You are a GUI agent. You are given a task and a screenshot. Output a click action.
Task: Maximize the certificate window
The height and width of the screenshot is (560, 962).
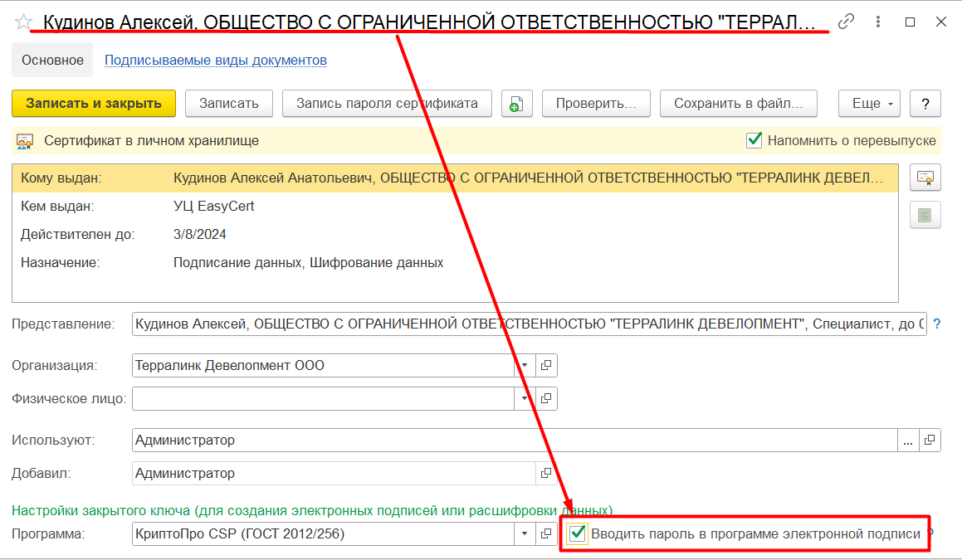pos(910,22)
